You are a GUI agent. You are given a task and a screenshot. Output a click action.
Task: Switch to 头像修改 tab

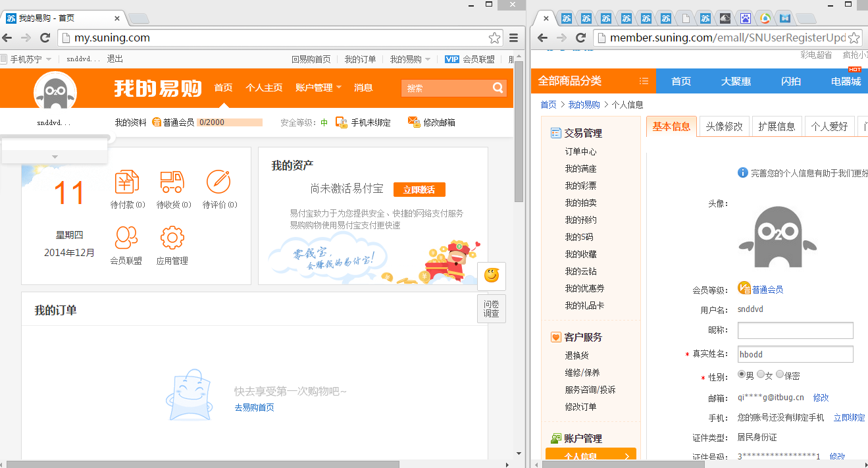click(x=725, y=126)
